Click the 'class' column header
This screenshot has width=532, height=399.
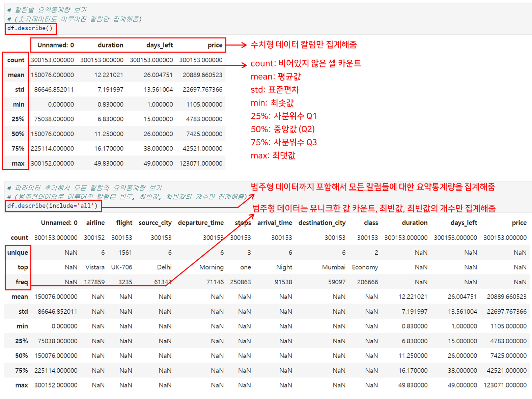coord(371,223)
